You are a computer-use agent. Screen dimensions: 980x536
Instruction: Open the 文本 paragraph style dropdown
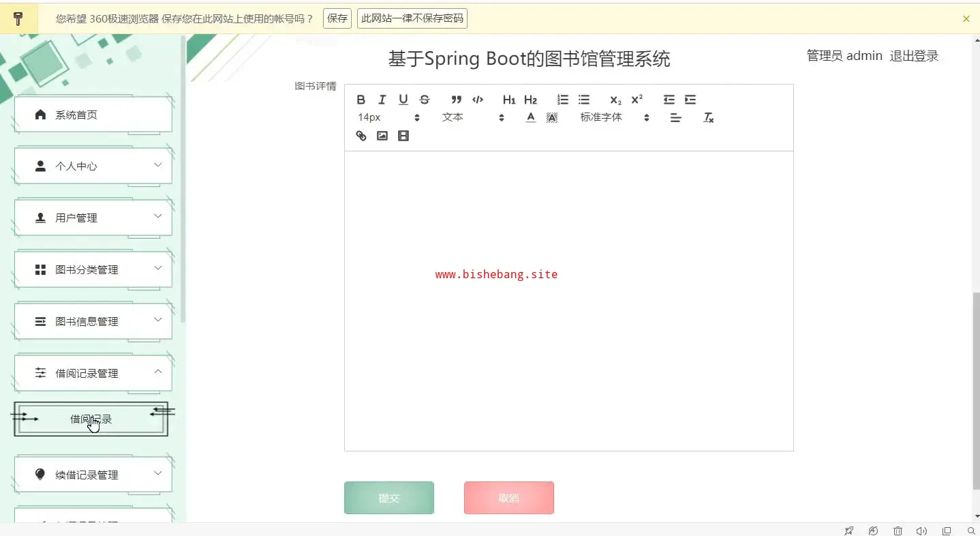[473, 117]
